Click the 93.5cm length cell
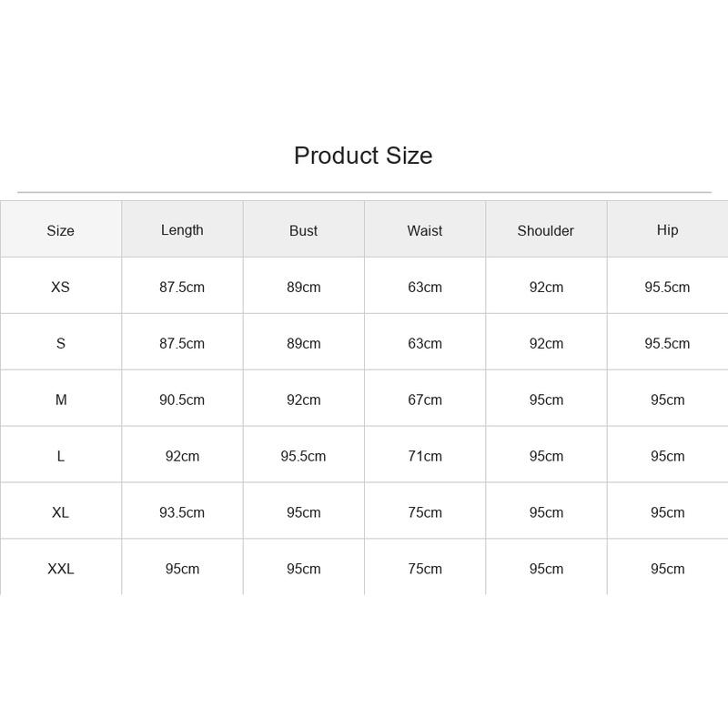Screen dimensions: 728x728 (182, 512)
